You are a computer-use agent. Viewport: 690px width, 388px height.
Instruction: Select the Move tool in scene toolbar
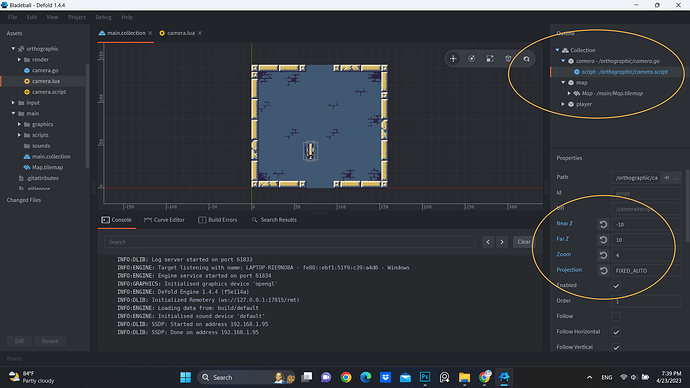point(453,59)
